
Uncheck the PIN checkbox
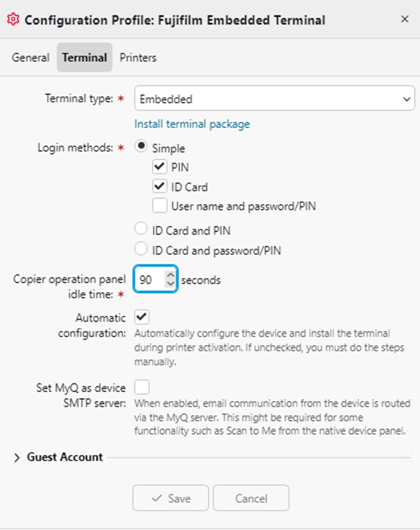pos(160,167)
